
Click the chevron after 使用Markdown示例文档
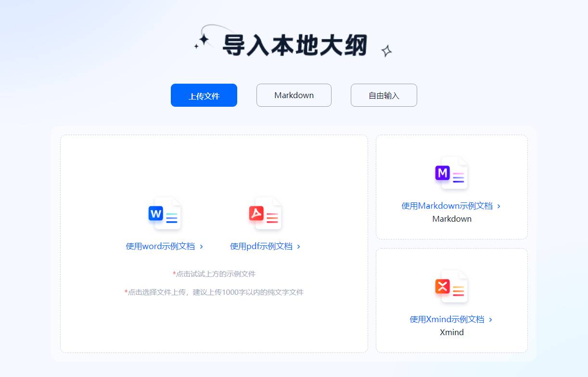(499, 206)
